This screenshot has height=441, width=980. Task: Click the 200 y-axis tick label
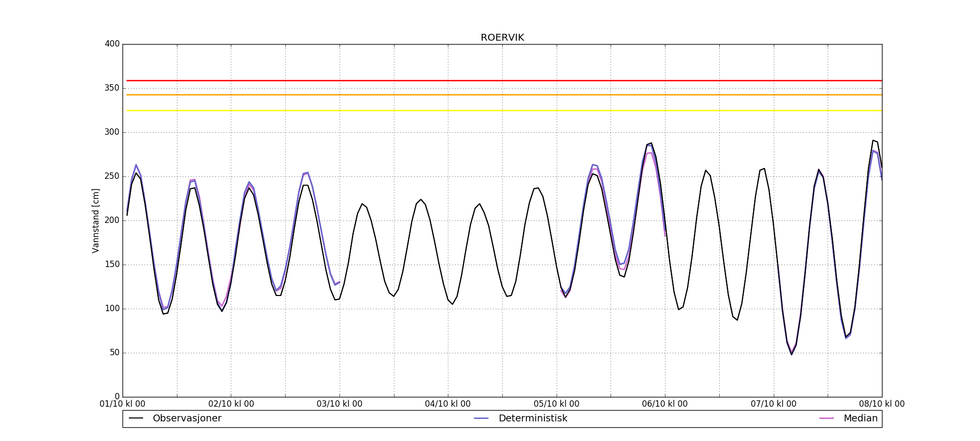112,220
